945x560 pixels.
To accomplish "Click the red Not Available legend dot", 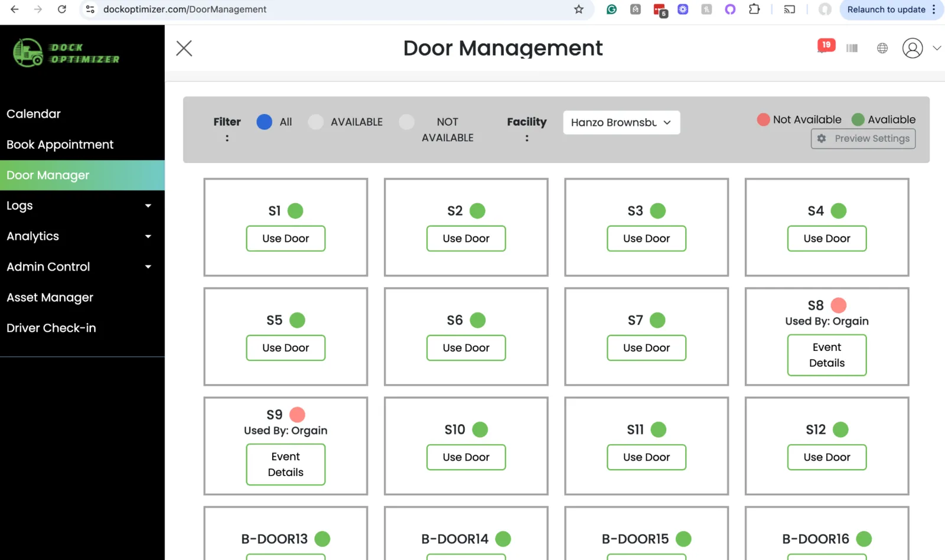I will pyautogui.click(x=764, y=119).
